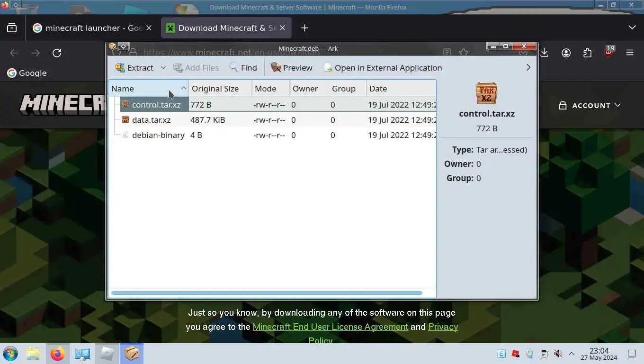644x364 pixels.
Task: Sort by Original Size column header
Action: 220,89
